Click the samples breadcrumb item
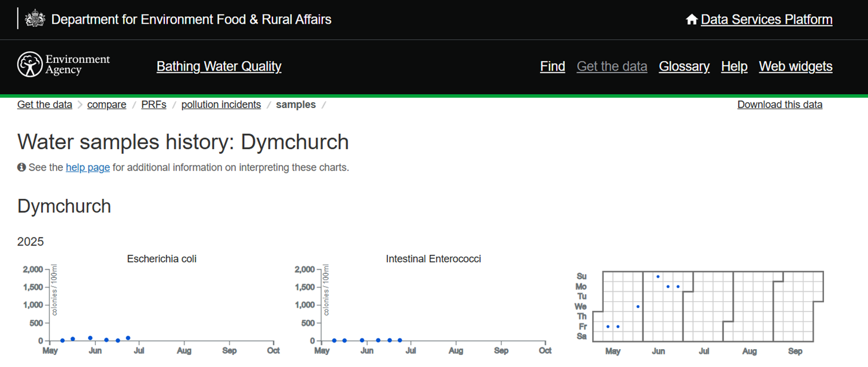Screen dimensions: 868x367 [296, 105]
